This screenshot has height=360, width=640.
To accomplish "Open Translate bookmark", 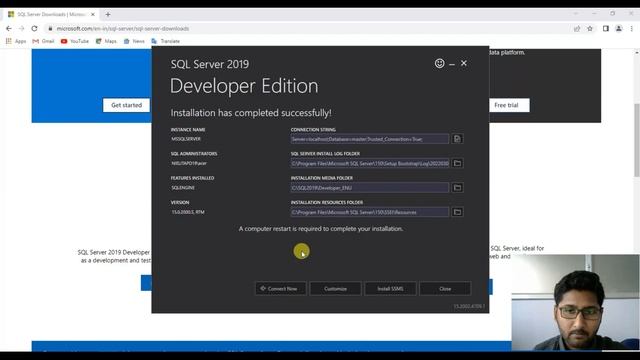I will coord(166,41).
